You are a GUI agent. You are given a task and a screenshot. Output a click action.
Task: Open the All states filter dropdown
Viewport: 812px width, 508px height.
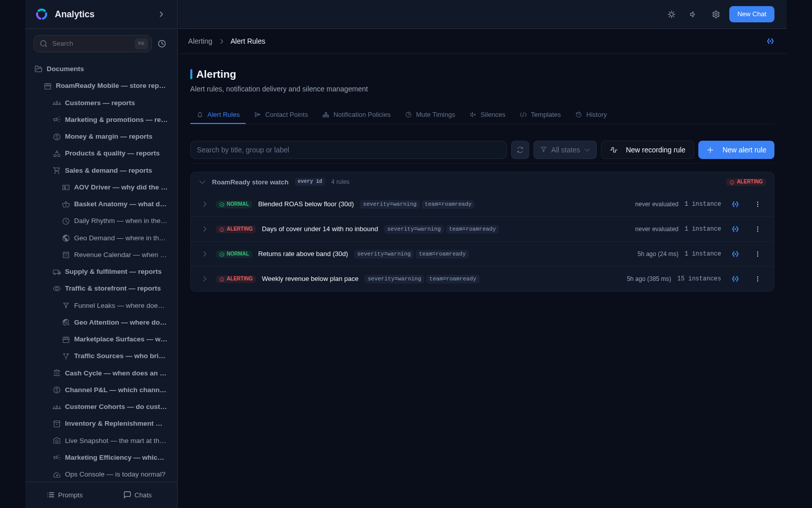pyautogui.click(x=565, y=150)
